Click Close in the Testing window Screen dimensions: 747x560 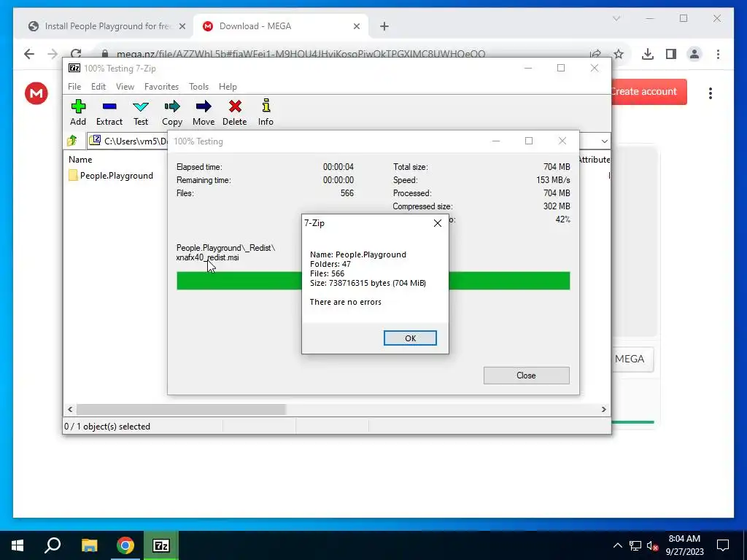point(527,376)
